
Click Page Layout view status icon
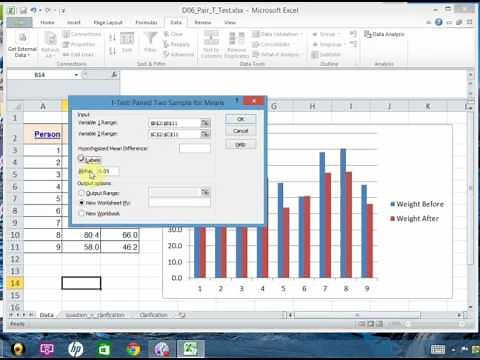click(x=370, y=324)
